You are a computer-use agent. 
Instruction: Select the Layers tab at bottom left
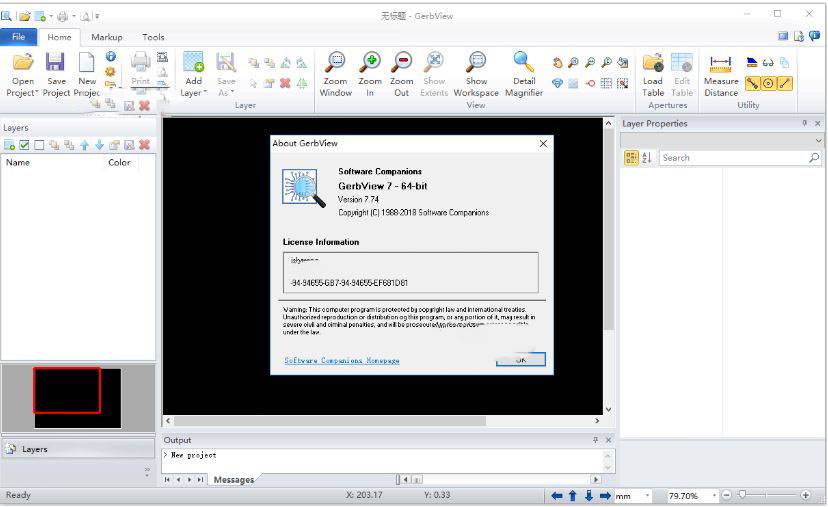(x=79, y=449)
